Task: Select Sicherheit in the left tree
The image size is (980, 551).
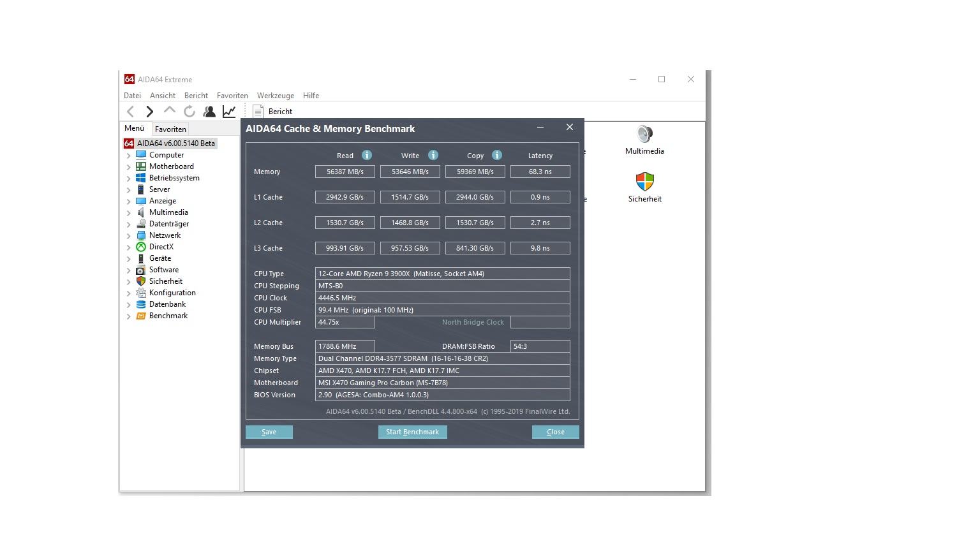Action: (x=166, y=281)
